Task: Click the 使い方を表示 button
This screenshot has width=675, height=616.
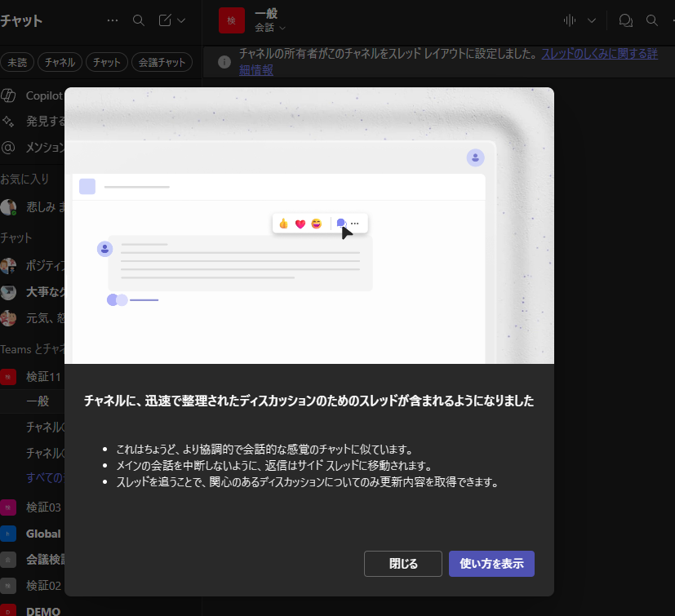Action: [x=491, y=564]
